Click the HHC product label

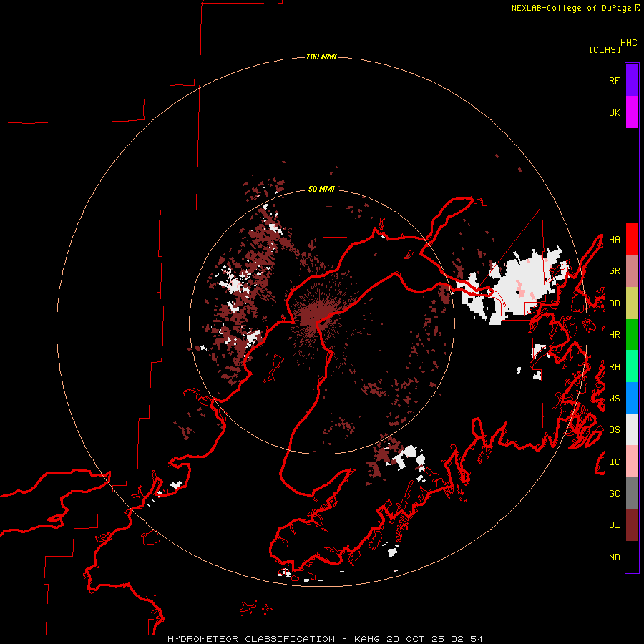click(x=629, y=43)
